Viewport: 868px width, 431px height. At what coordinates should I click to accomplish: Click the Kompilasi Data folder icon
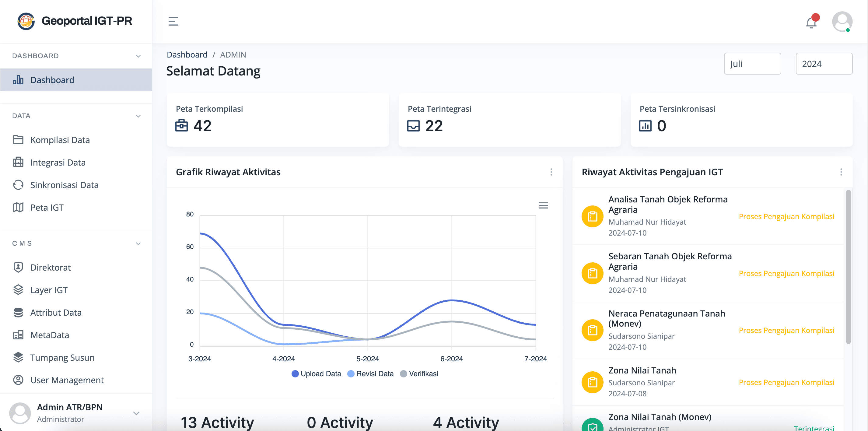pos(18,140)
